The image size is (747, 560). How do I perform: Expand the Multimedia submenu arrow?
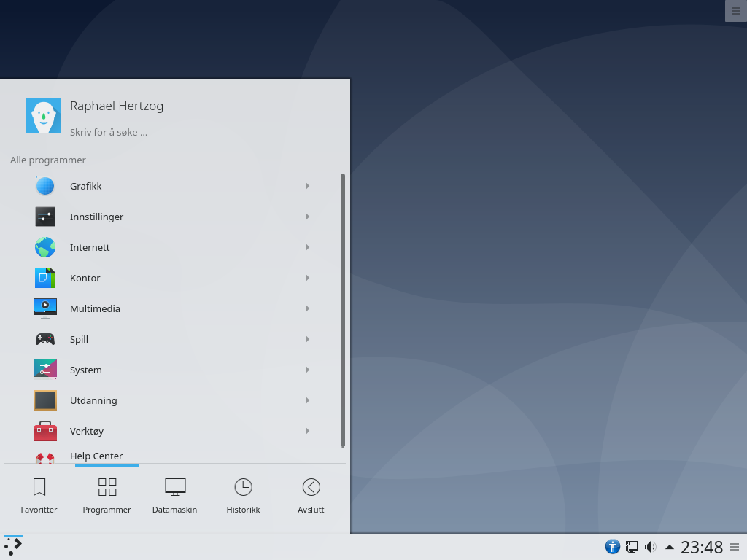(308, 308)
